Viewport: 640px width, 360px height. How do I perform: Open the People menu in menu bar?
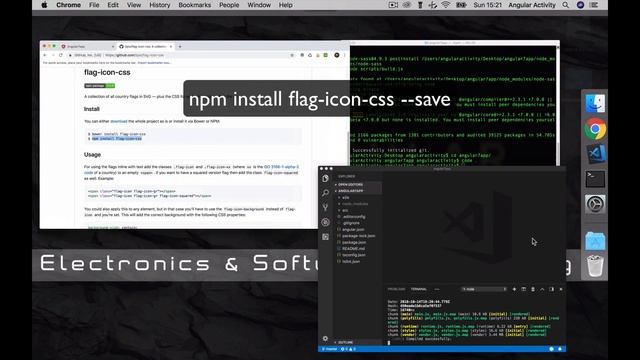[x=229, y=5]
